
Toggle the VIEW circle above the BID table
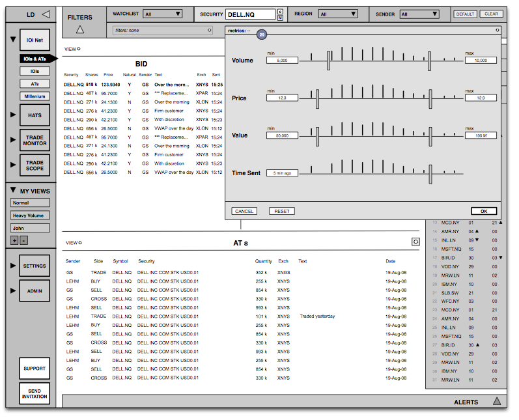[x=79, y=49]
